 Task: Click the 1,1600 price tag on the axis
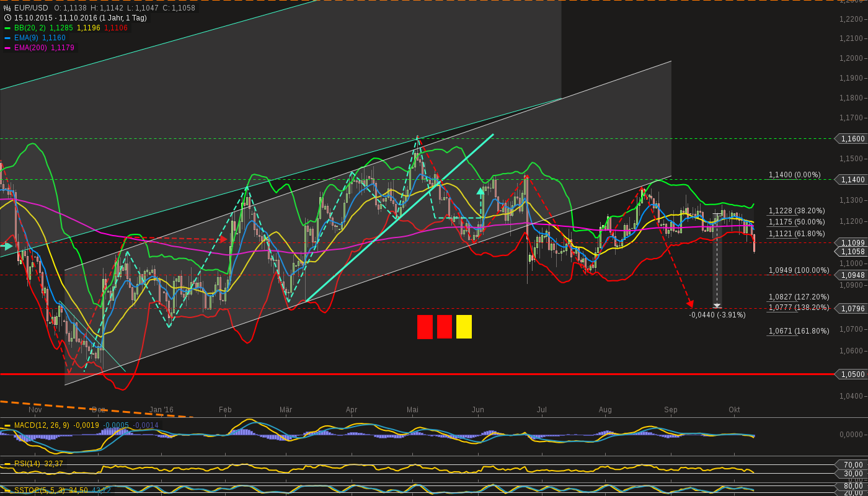coord(852,139)
